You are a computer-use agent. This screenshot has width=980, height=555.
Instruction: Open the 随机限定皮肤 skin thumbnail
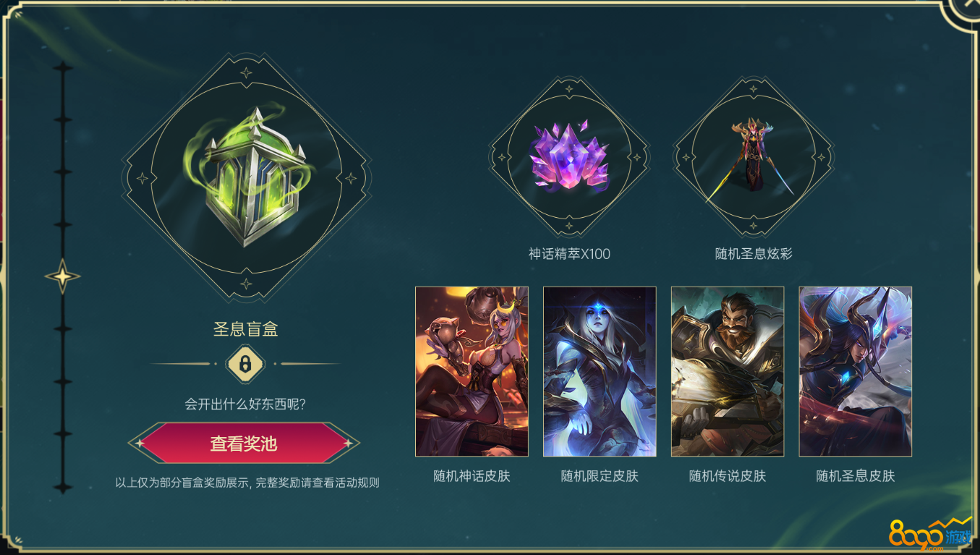tap(600, 371)
